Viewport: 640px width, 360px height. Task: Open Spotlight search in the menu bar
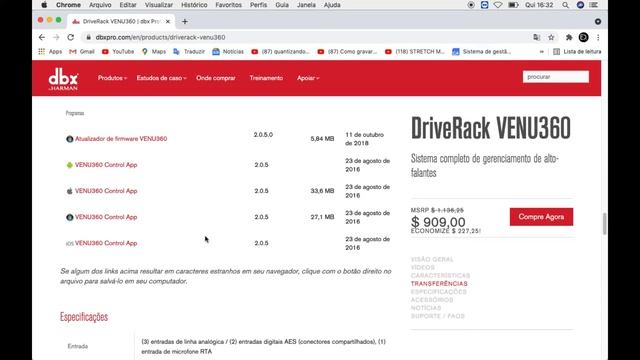pyautogui.click(x=565, y=5)
